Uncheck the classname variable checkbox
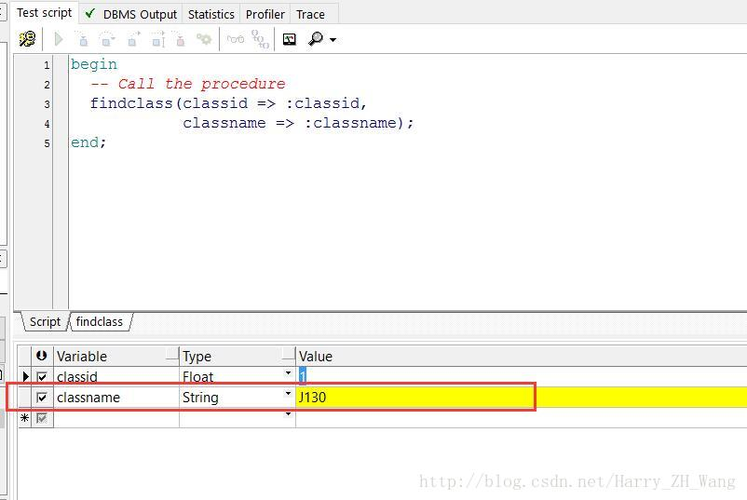The height and width of the screenshot is (500, 747). [x=42, y=398]
